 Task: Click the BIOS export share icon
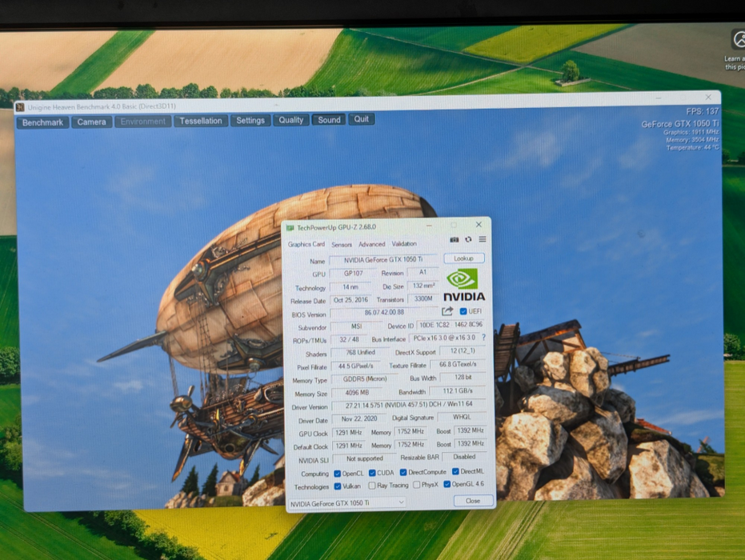(447, 311)
